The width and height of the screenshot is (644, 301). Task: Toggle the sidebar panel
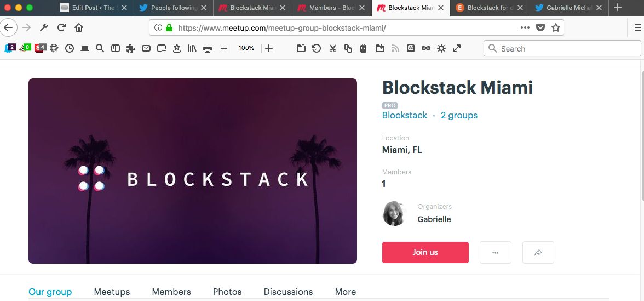point(116,48)
